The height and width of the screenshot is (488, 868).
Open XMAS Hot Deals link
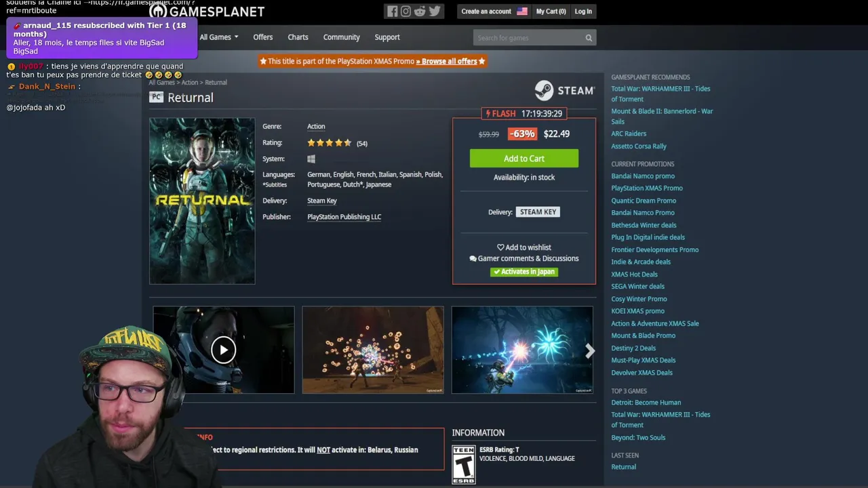click(634, 274)
